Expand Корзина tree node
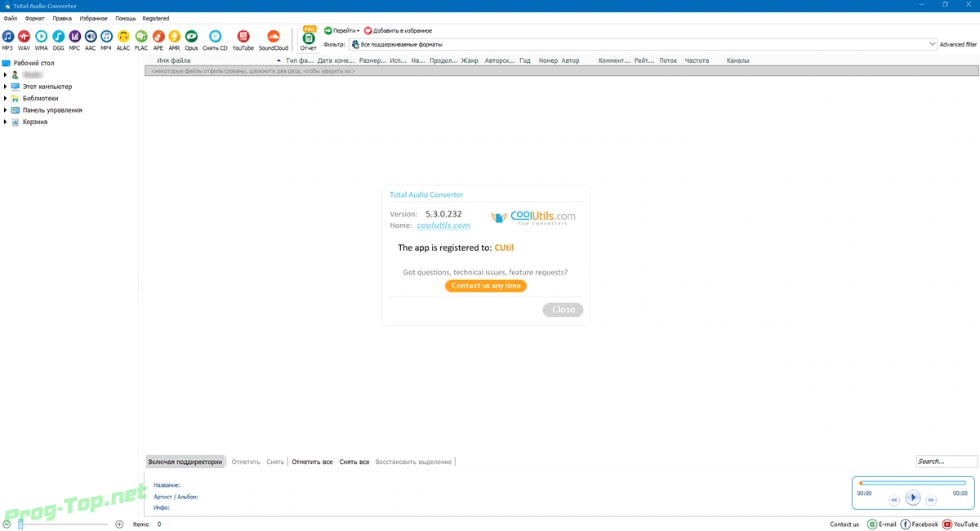 (5, 122)
